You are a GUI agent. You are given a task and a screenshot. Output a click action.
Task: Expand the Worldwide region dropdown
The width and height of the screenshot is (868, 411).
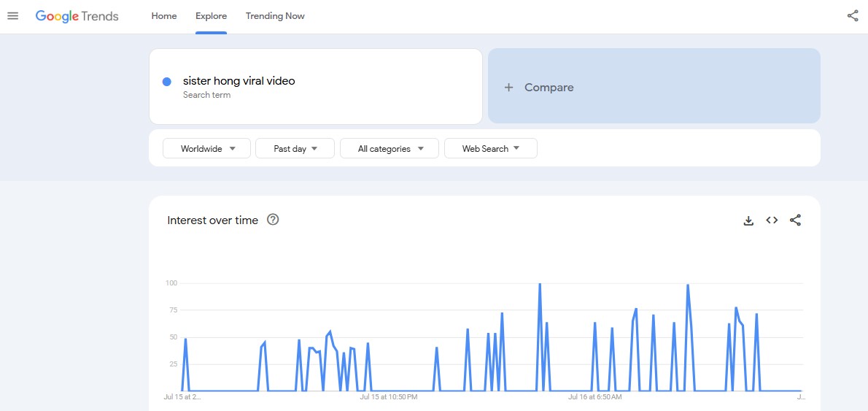click(x=206, y=148)
